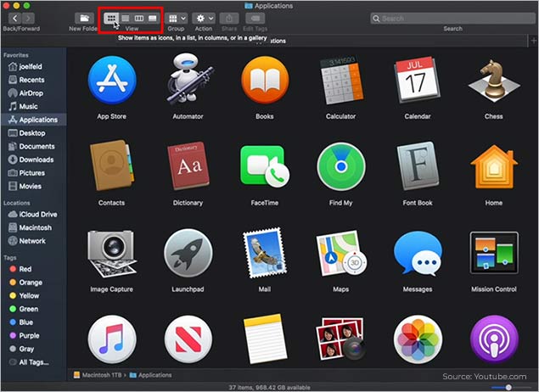The width and height of the screenshot is (539, 392).
Task: Open the Maps app icon
Action: (341, 254)
